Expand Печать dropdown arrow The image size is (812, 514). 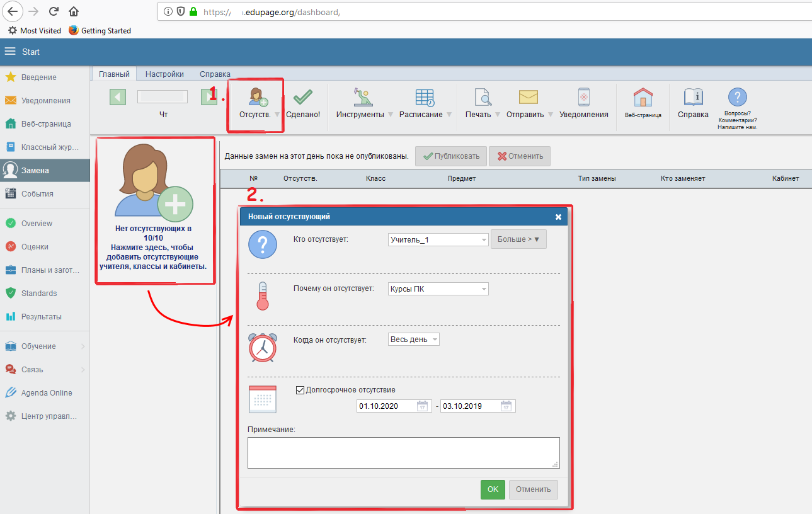[498, 115]
